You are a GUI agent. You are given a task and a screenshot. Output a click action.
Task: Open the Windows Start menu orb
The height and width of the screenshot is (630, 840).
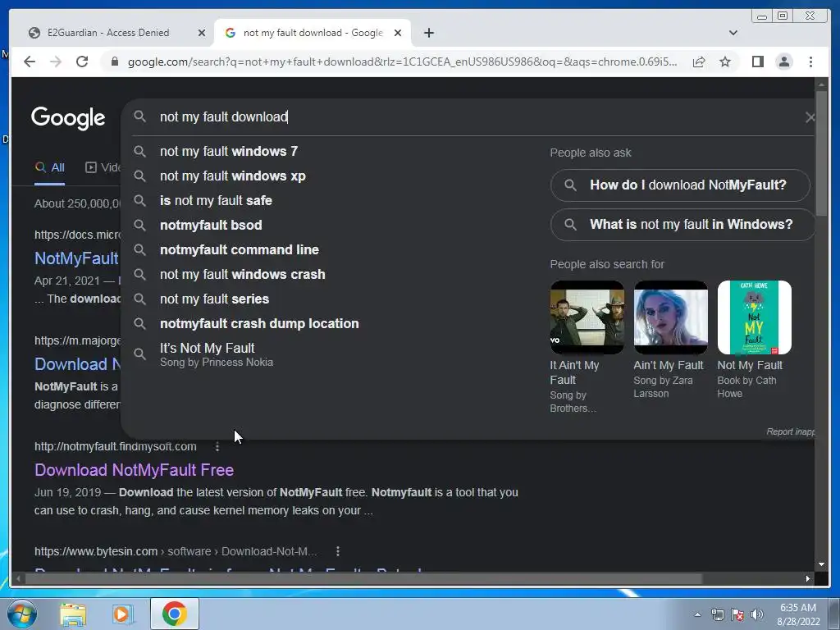click(x=21, y=614)
